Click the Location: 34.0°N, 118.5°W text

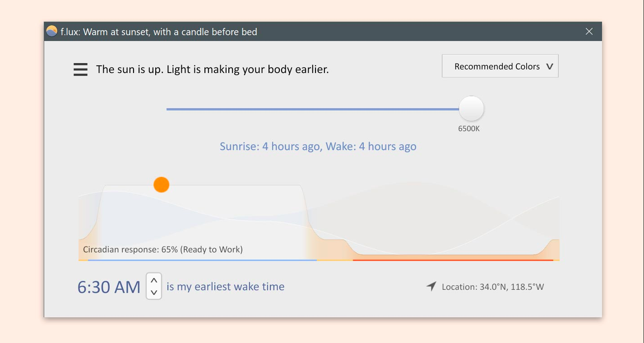point(493,287)
